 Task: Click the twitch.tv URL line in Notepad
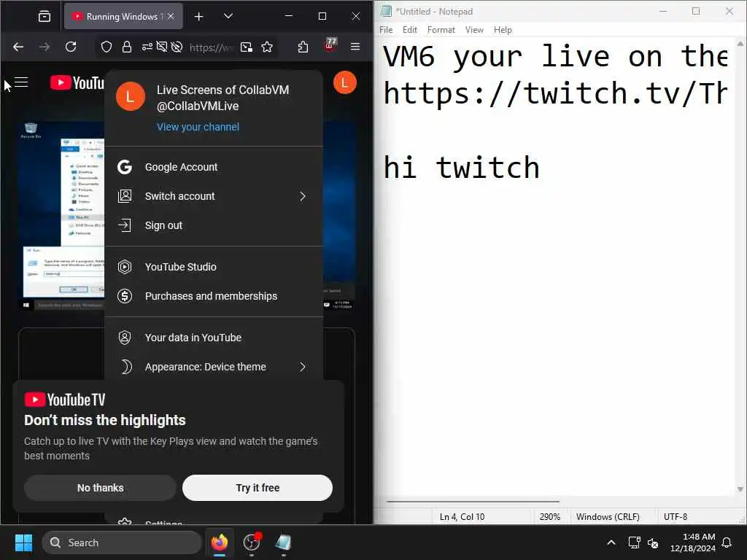coord(555,93)
